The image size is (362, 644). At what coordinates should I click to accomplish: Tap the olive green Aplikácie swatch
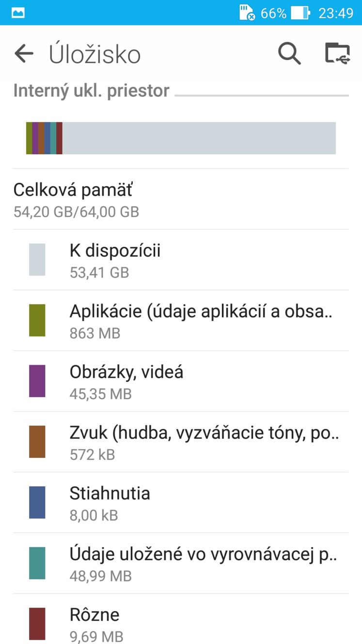point(37,320)
